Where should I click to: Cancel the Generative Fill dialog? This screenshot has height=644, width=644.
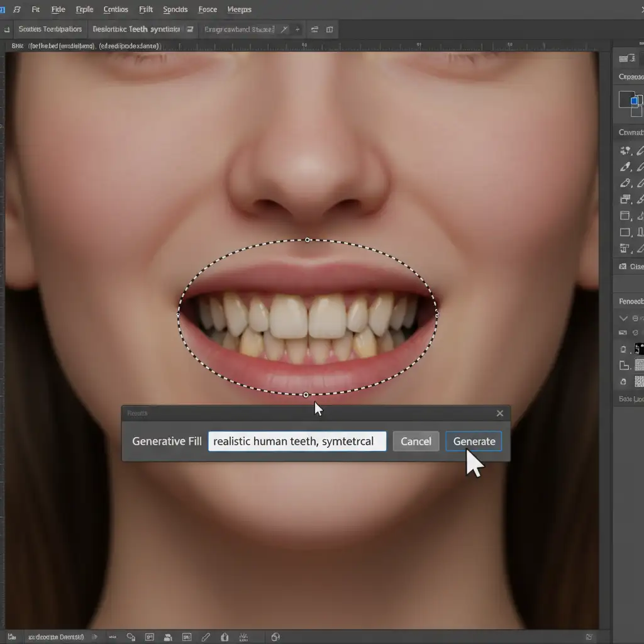416,441
